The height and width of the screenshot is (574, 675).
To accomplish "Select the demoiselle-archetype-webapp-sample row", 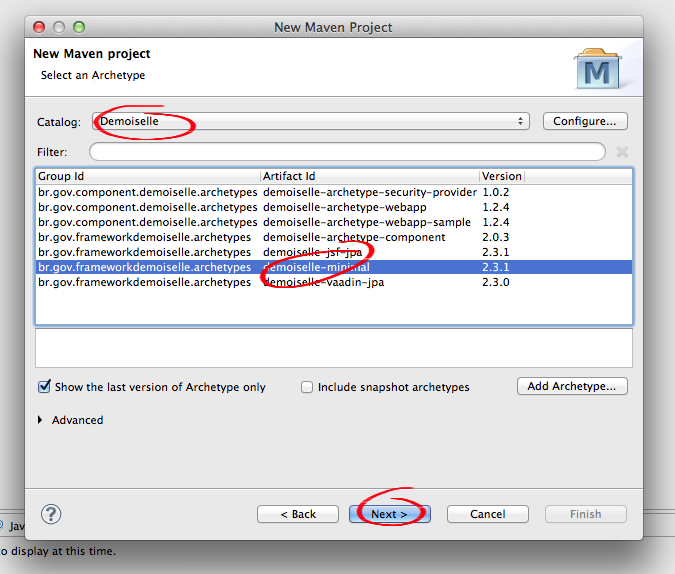I will click(334, 222).
